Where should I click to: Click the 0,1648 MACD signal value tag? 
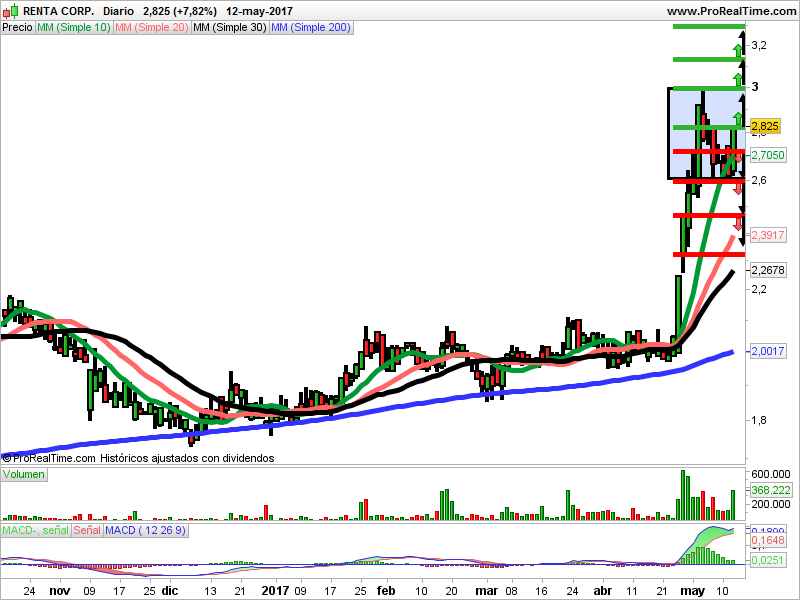[x=768, y=540]
